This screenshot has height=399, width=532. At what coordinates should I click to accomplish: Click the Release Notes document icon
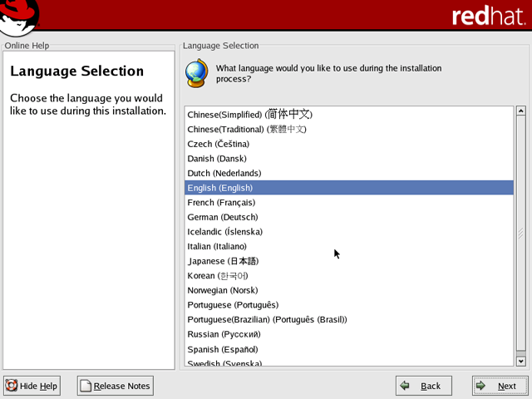pos(86,386)
